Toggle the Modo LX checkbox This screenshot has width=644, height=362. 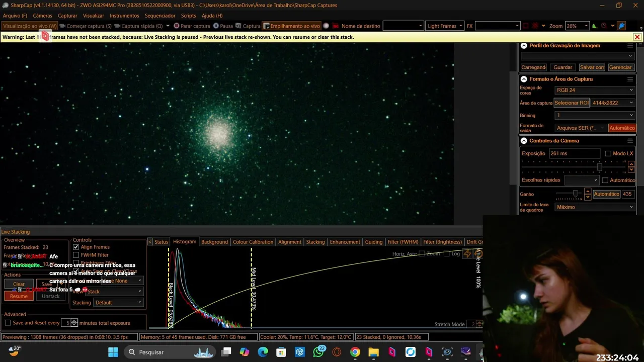(x=608, y=153)
